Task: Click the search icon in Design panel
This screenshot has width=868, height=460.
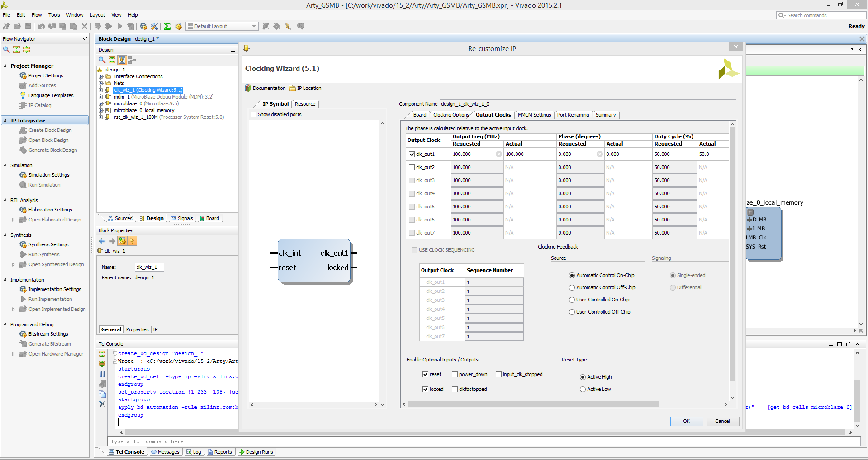Action: (102, 60)
